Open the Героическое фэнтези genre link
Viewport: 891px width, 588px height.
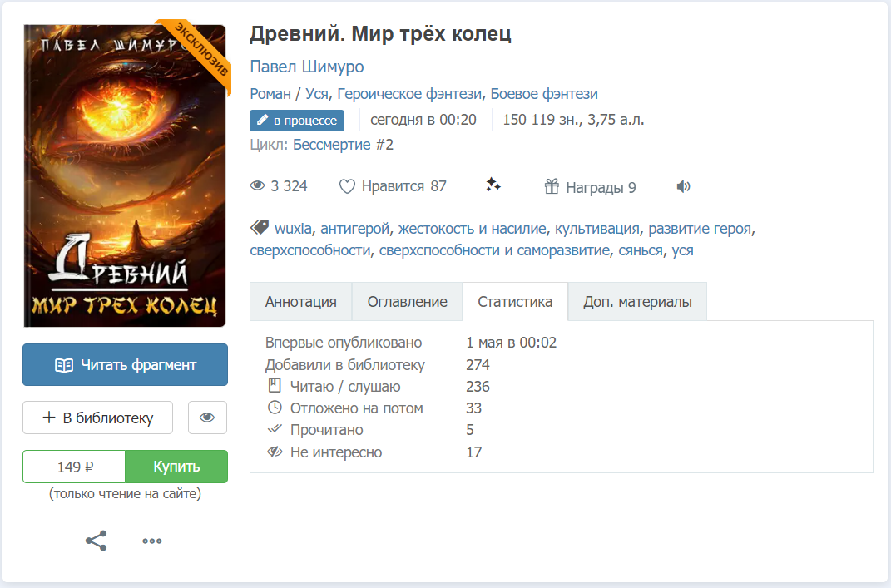point(409,94)
